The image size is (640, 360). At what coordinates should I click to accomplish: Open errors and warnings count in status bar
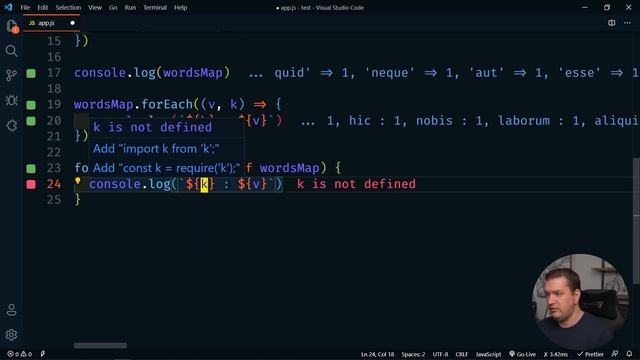tap(20, 354)
